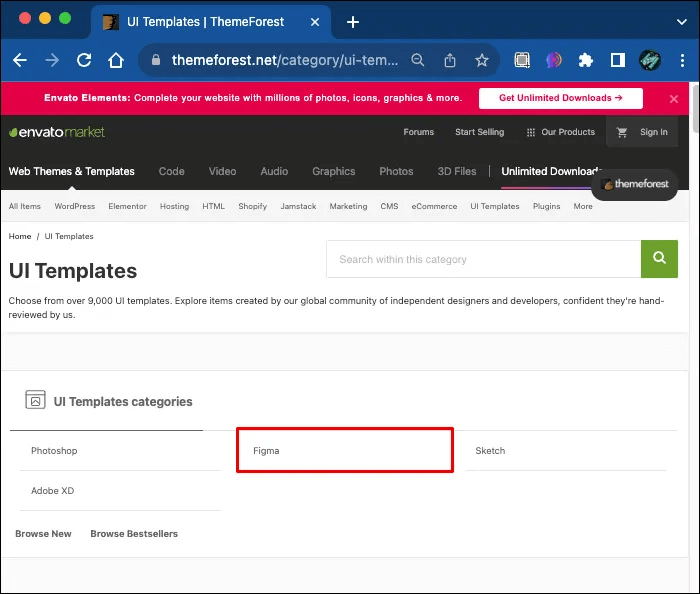700x594 pixels.
Task: Go back to the previous page
Action: 20,60
